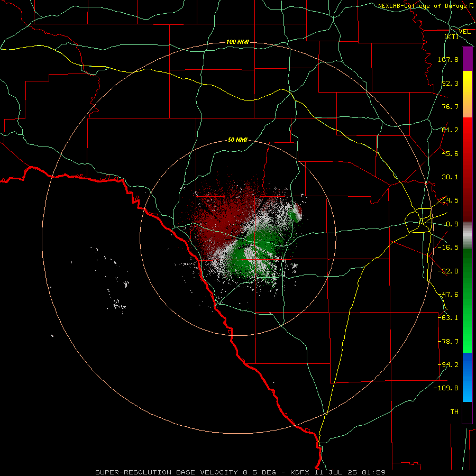The image size is (476, 476).
Task: Click the purple segment of the color bar
Action: click(x=467, y=59)
